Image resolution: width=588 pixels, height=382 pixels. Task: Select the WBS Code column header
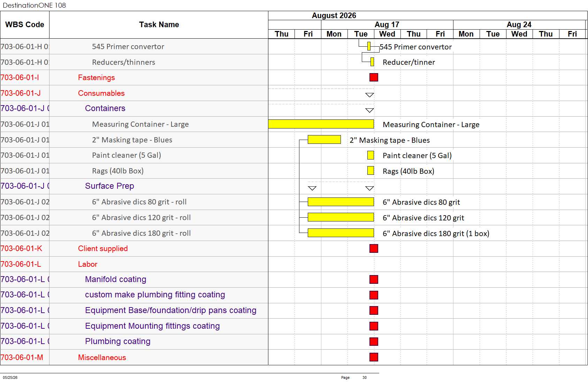coord(25,25)
